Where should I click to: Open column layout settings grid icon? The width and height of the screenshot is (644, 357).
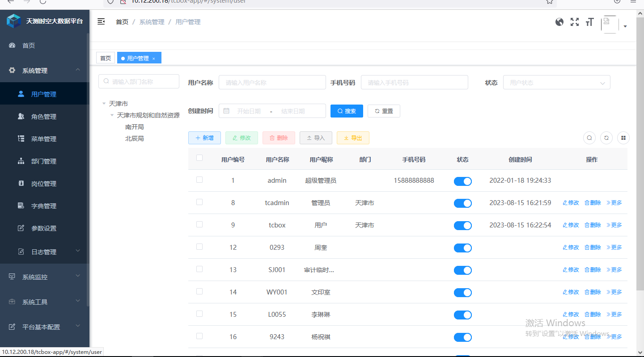coord(623,138)
